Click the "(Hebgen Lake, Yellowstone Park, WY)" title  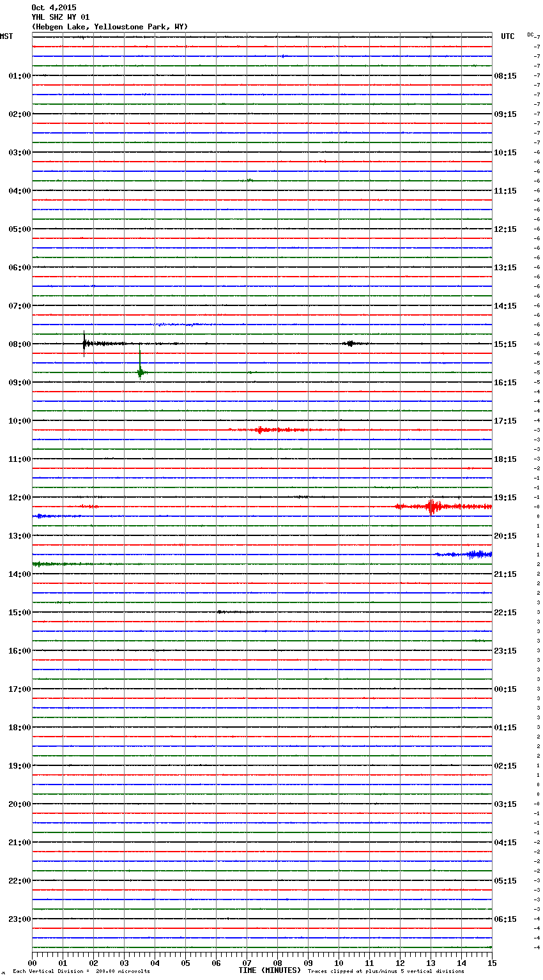tap(110, 27)
